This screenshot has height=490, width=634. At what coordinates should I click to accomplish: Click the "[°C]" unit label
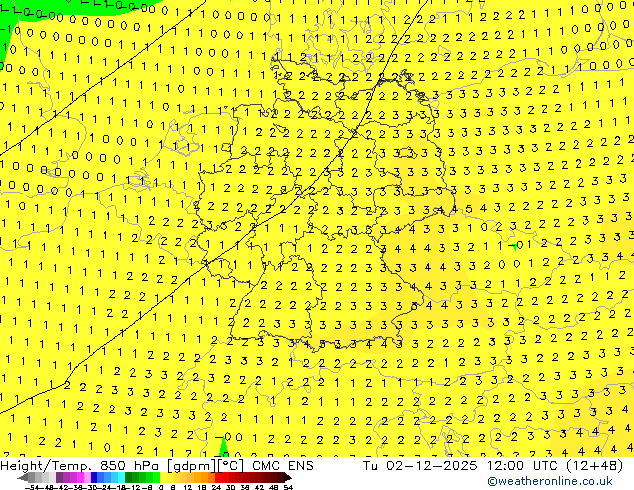[x=230, y=466]
